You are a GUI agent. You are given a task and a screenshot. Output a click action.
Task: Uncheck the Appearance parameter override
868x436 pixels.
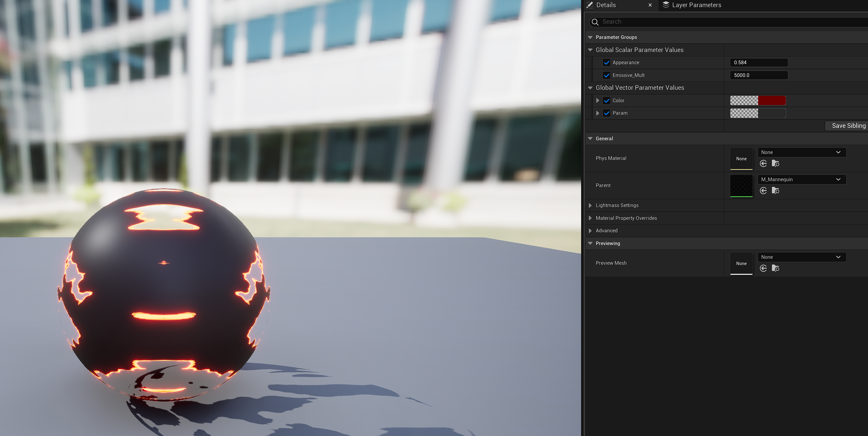pyautogui.click(x=606, y=63)
